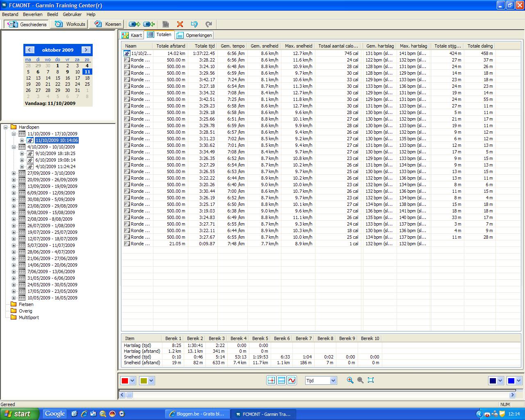
Task: Open the Tijd axis dropdown
Action: pyautogui.click(x=333, y=381)
